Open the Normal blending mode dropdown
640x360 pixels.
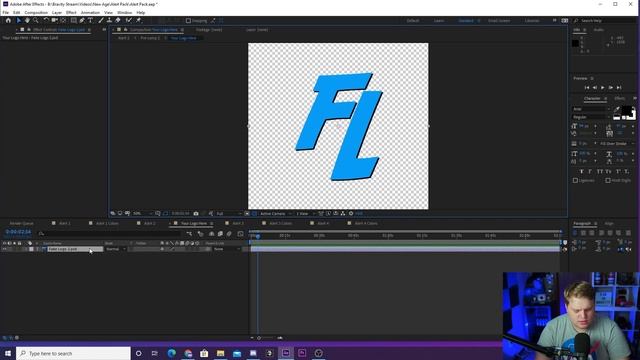(116, 249)
